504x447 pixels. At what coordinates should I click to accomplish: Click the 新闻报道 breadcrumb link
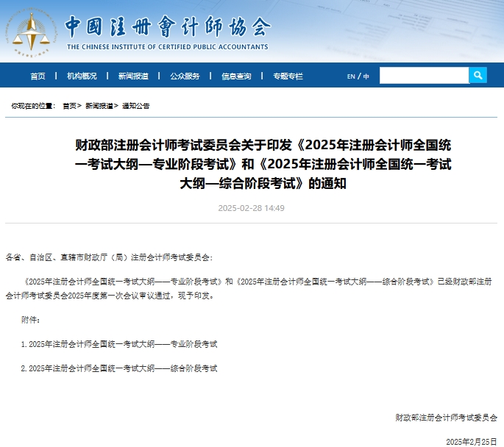coord(99,106)
